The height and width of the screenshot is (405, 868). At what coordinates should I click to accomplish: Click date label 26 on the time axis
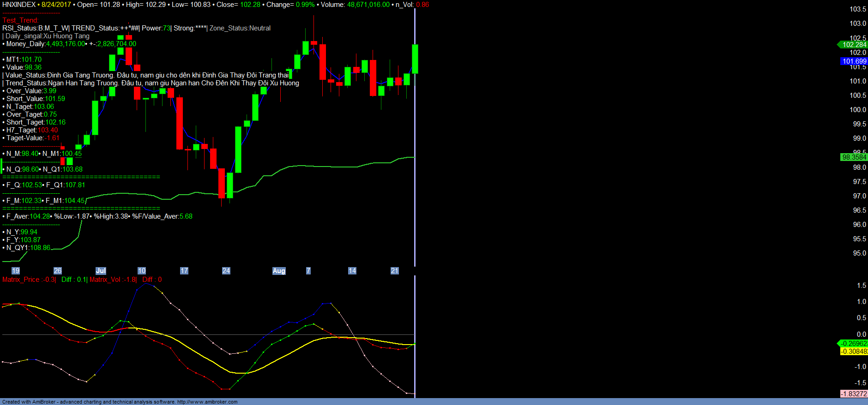point(58,271)
